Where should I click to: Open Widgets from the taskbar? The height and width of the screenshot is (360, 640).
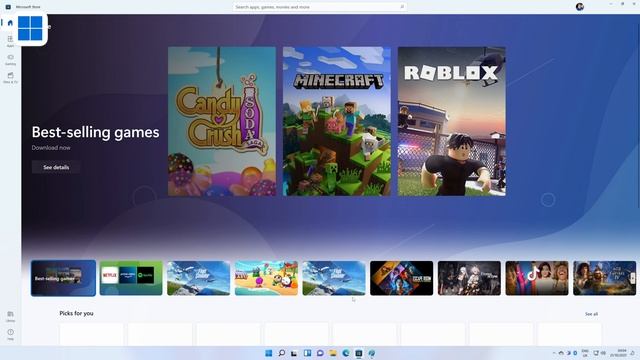click(x=307, y=353)
